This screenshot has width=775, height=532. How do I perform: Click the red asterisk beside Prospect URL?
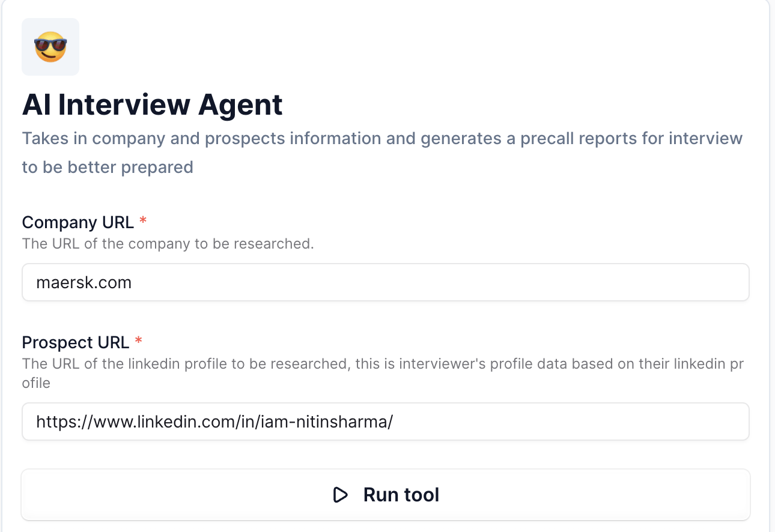click(x=139, y=342)
